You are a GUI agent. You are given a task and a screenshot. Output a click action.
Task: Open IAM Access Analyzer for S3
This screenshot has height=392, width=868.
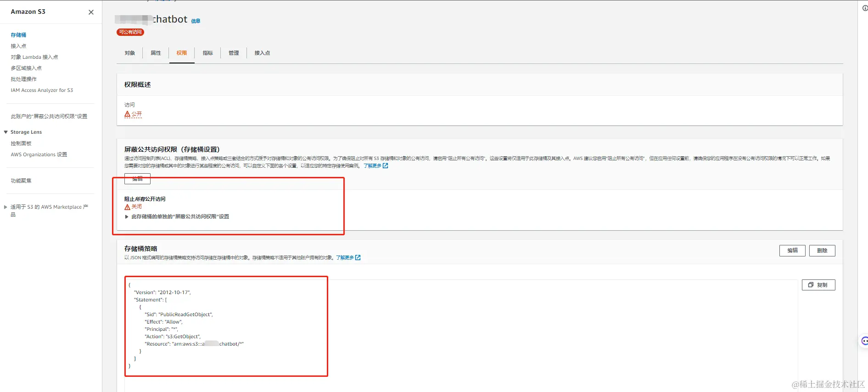click(42, 90)
